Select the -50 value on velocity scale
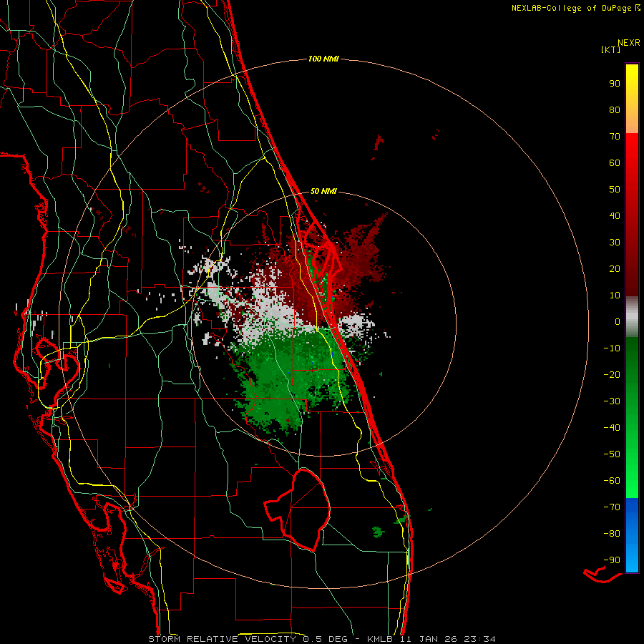The height and width of the screenshot is (644, 644). 612,454
